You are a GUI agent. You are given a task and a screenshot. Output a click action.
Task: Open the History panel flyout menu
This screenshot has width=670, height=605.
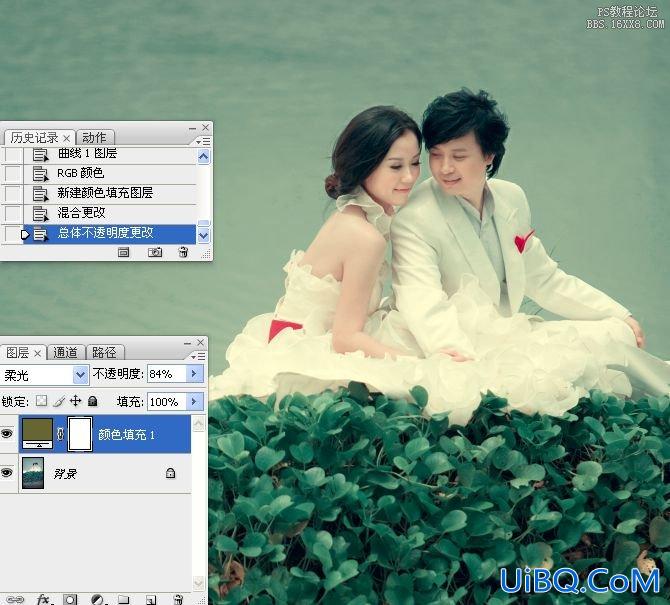(x=203, y=141)
